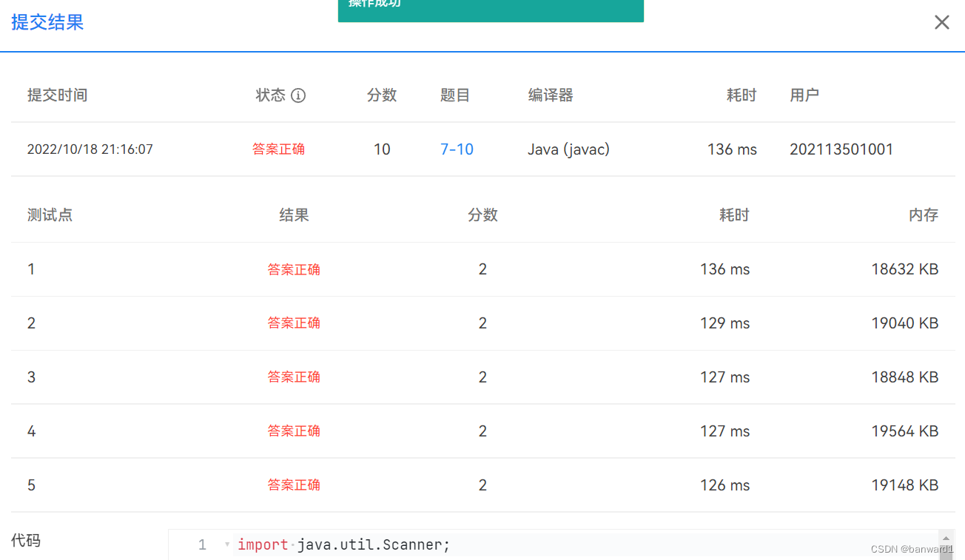Click the fold triangle next to code line 1
The width and height of the screenshot is (965, 560).
point(226,544)
